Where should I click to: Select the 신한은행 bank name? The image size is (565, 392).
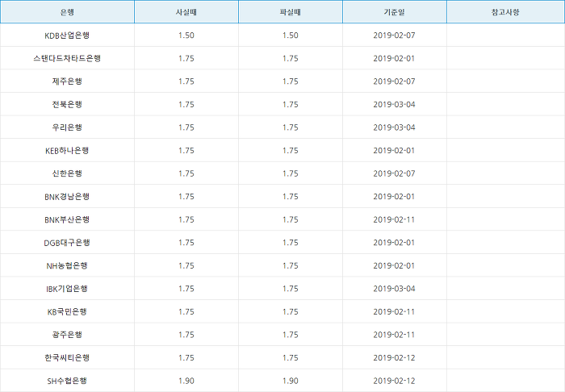pos(67,173)
